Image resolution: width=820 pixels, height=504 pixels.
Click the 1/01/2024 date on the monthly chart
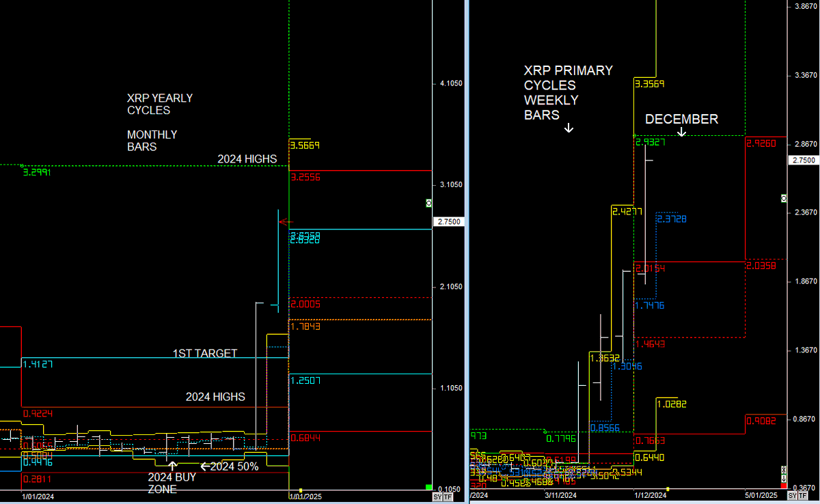38,496
